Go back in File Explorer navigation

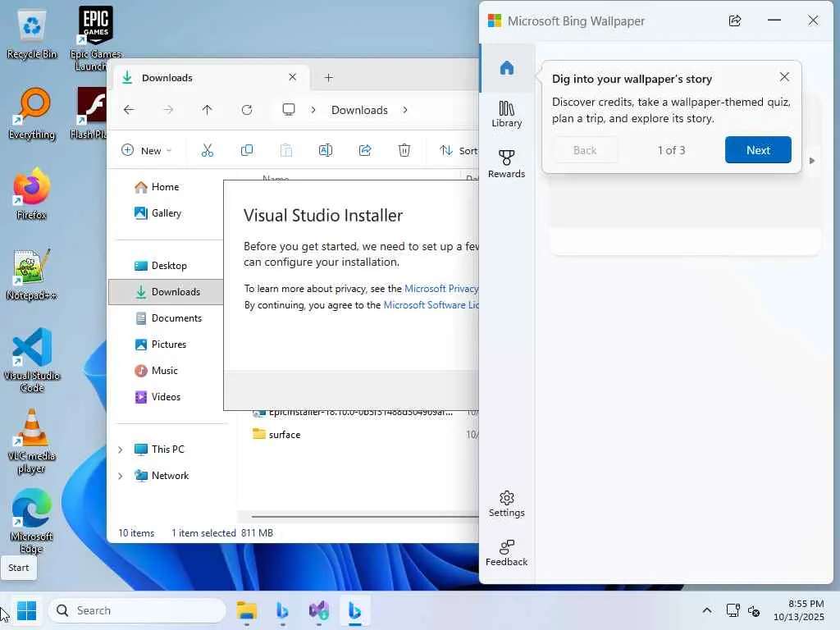(129, 110)
